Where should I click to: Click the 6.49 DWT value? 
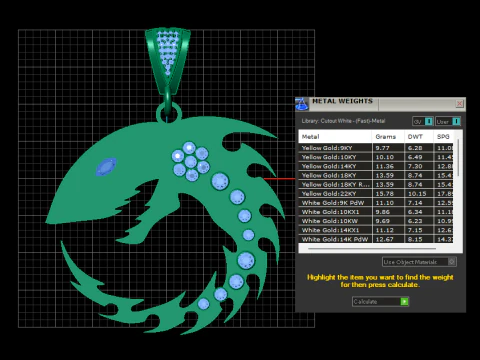[415, 157]
